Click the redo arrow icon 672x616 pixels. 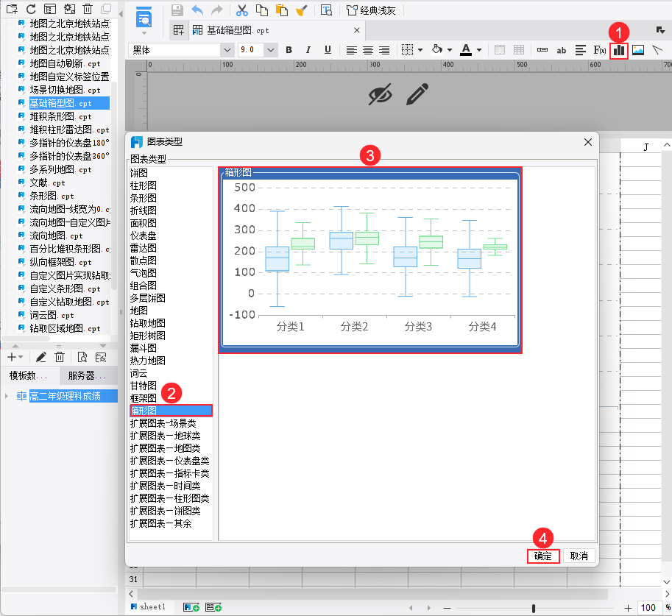pyautogui.click(x=217, y=10)
